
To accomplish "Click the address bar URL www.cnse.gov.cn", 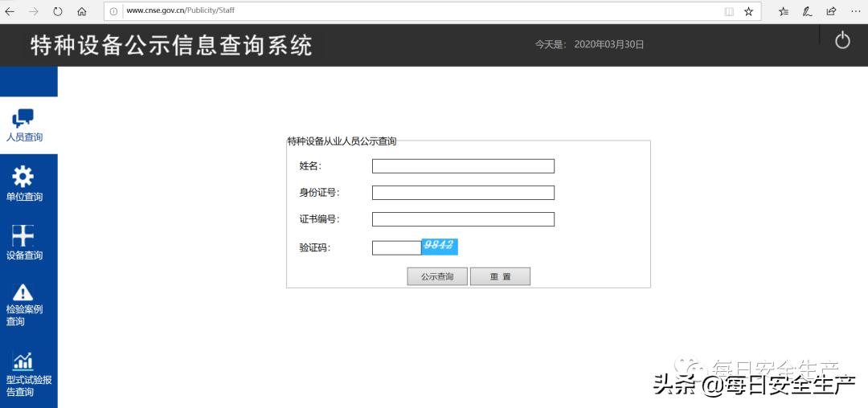I will [x=181, y=10].
